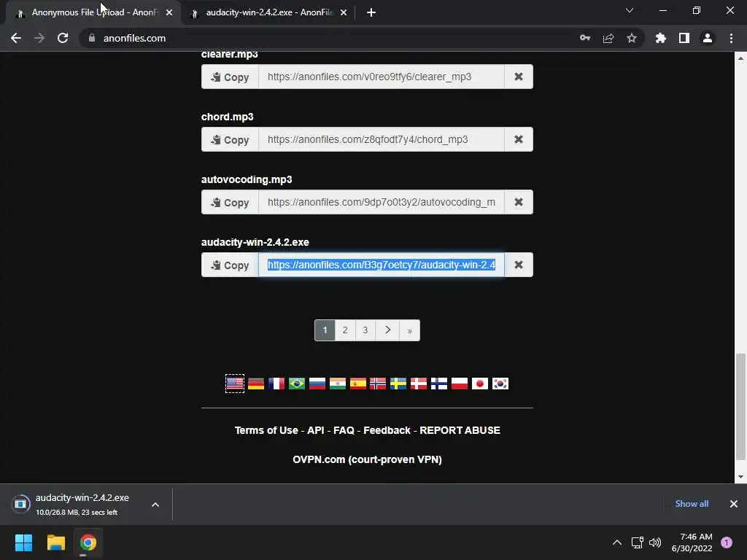Select the Russian flag language
Image resolution: width=747 pixels, height=560 pixels.
tap(317, 384)
